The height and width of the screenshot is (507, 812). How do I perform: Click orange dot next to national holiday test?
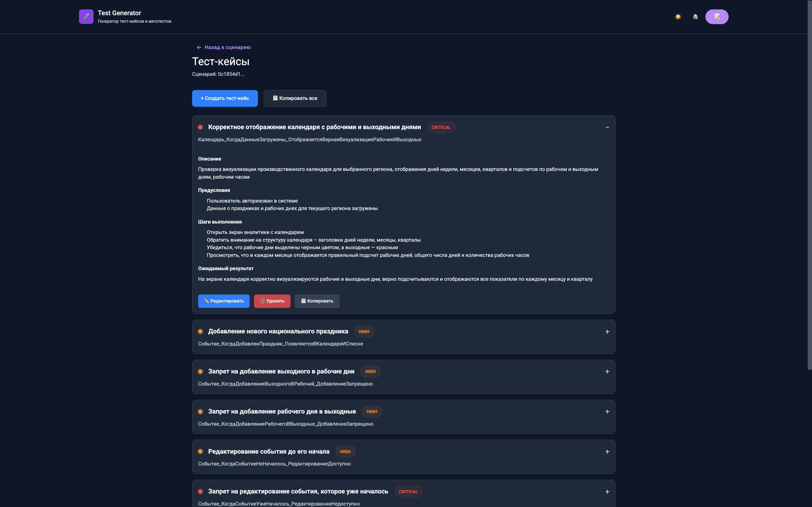tap(200, 332)
